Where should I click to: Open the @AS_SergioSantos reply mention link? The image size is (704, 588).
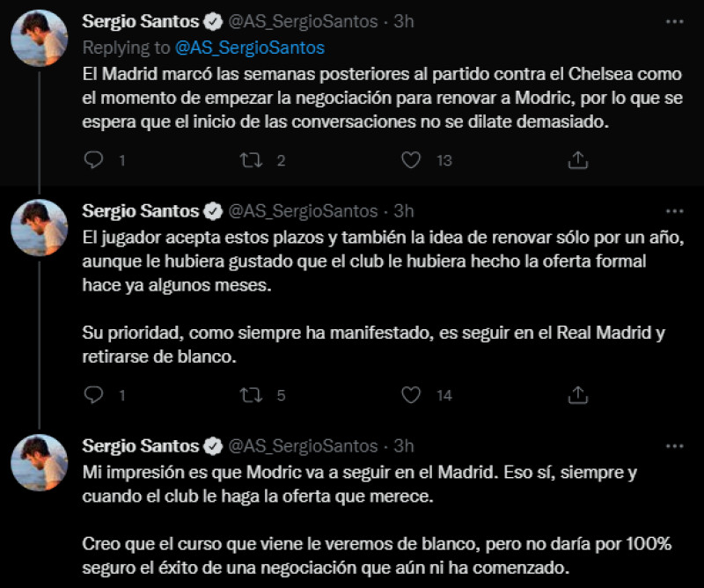[x=250, y=47]
